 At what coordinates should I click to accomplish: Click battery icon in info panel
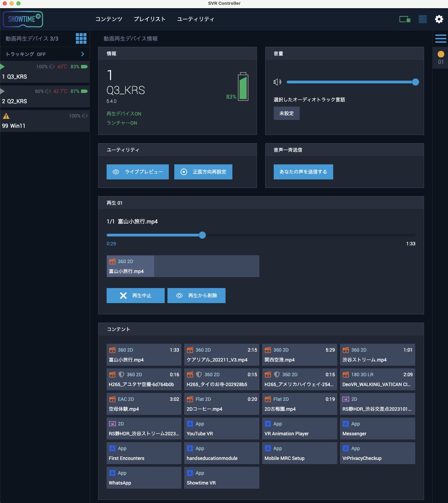[x=243, y=86]
